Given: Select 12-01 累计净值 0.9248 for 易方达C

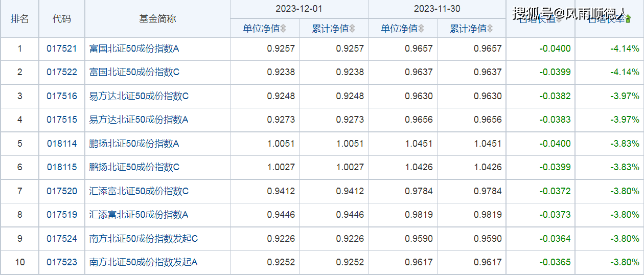Looking at the screenshot, I should click(350, 96).
